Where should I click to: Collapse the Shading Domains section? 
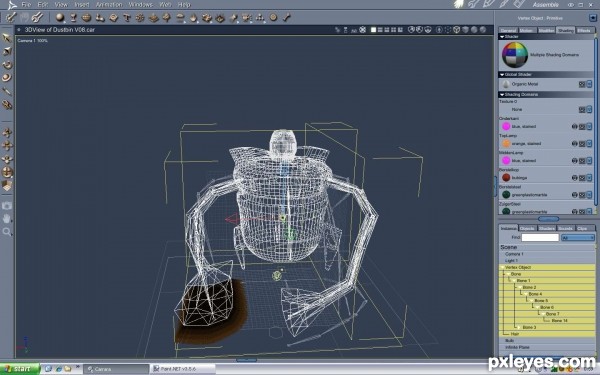click(502, 95)
